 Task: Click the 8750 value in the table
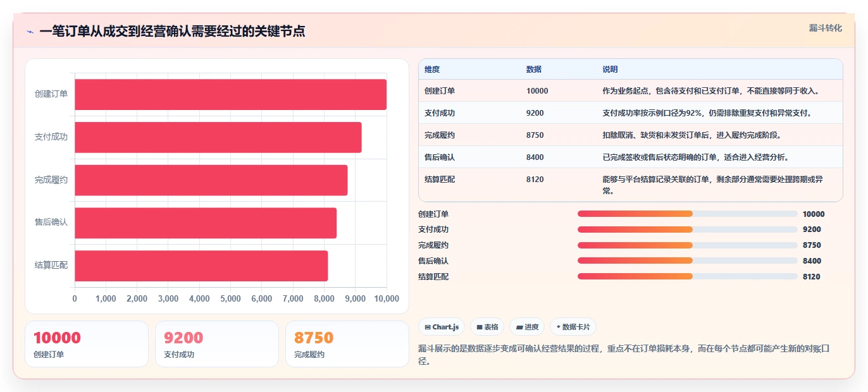pos(535,135)
